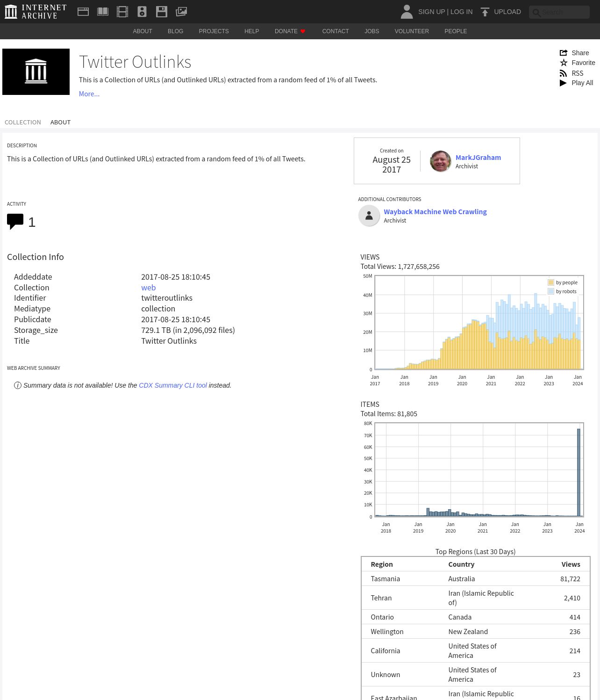Switch to the ABOUT tab
This screenshot has width=600, height=700.
point(61,123)
